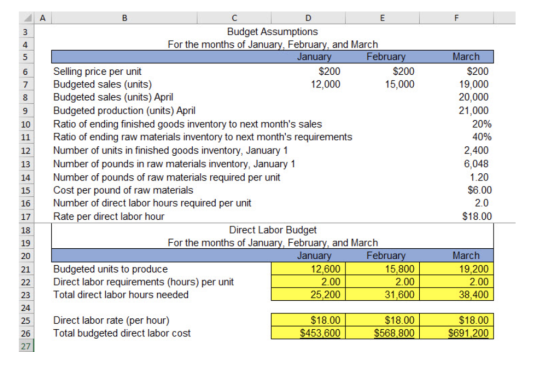The height and width of the screenshot is (375, 560).
Task: Click 'Budgeted units to produce' label
Action: (x=110, y=269)
